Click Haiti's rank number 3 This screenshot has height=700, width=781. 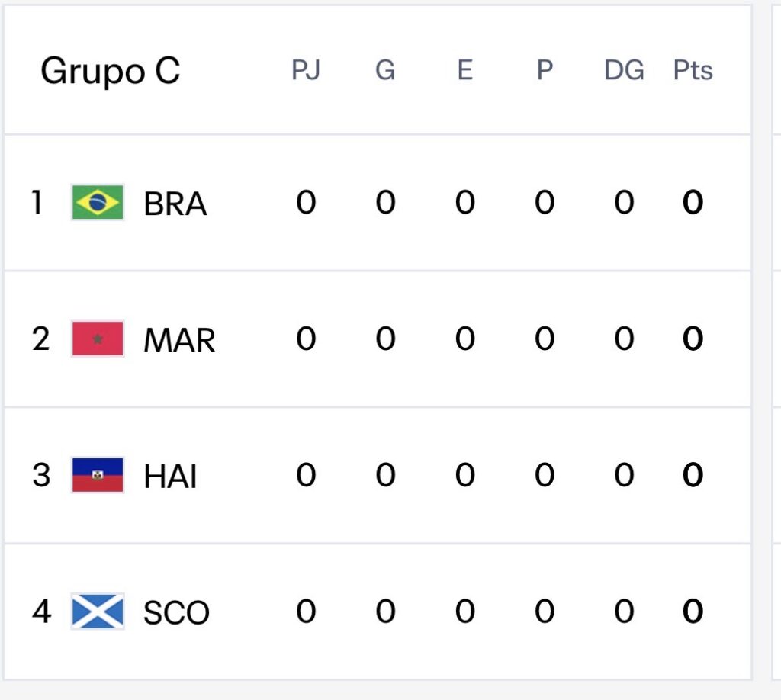tap(41, 475)
